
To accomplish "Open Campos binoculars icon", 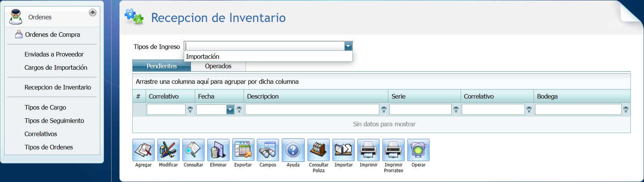I will [268, 150].
